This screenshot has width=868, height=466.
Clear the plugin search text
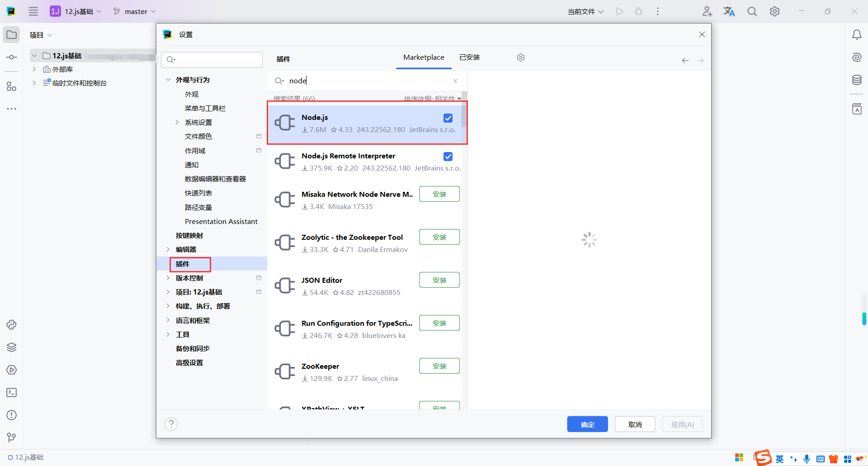coord(455,81)
